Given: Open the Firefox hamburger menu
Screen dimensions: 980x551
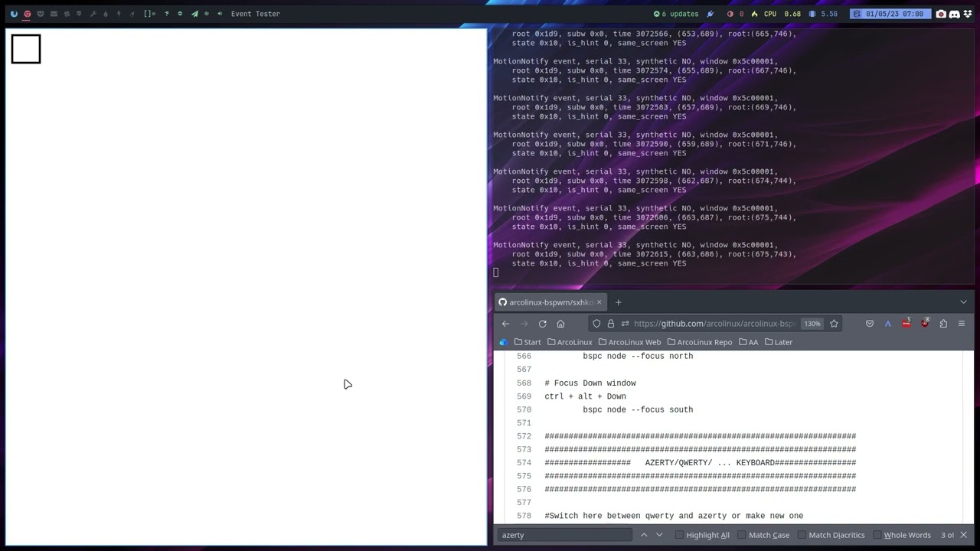Looking at the screenshot, I should pyautogui.click(x=962, y=324).
